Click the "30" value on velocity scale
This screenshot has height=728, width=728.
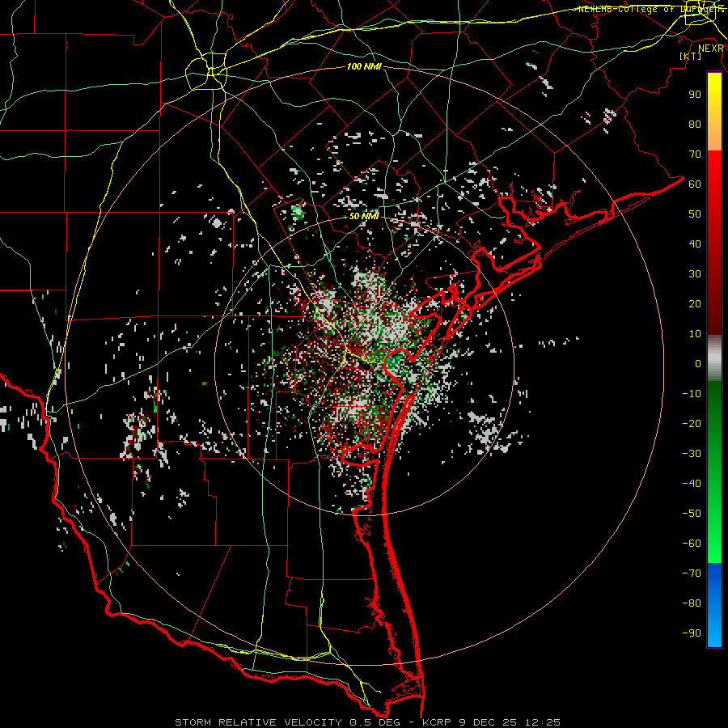[x=695, y=274]
